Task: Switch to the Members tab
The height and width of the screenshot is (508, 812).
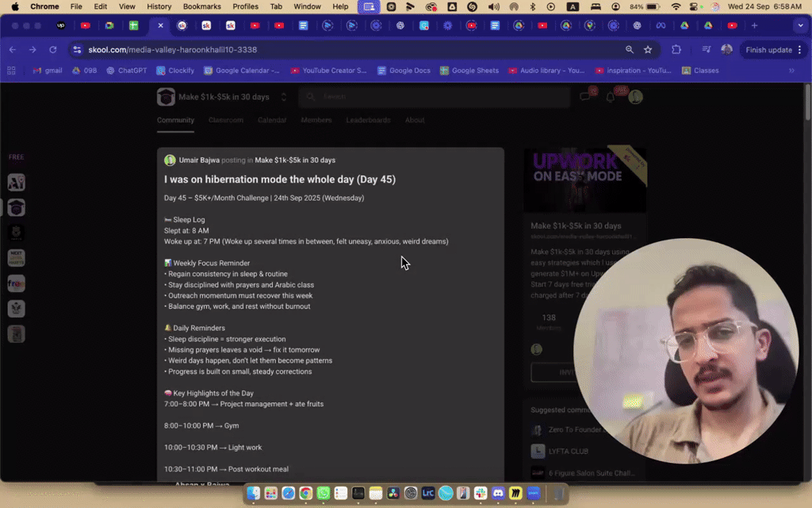Action: [x=316, y=120]
